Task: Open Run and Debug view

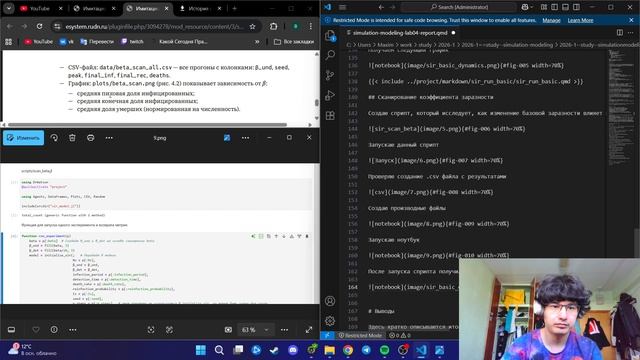Action: coord(330,95)
